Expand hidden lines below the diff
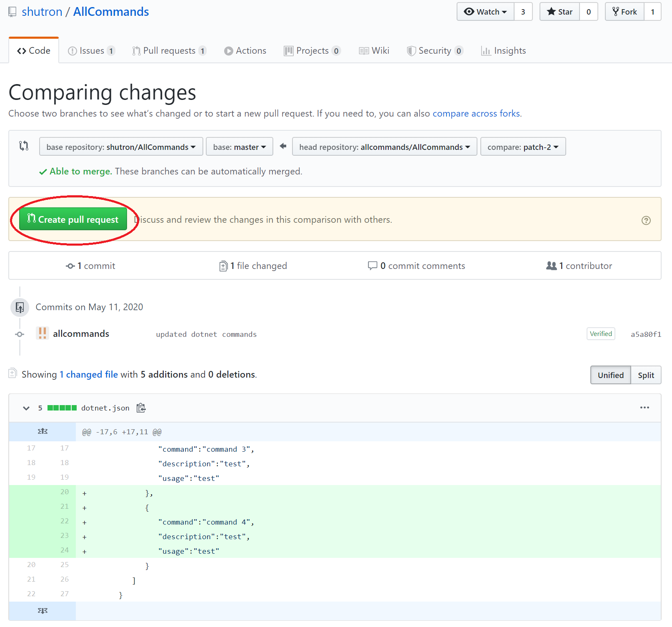 pos(42,611)
